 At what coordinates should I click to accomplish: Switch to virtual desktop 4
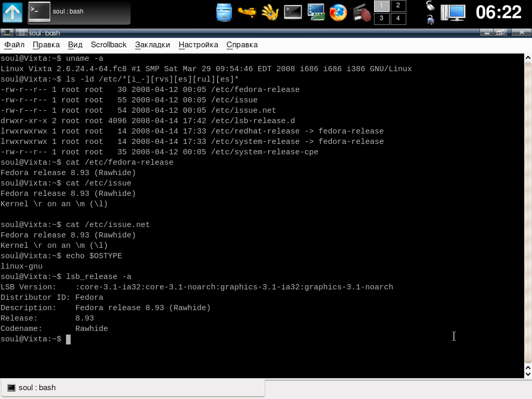(398, 19)
